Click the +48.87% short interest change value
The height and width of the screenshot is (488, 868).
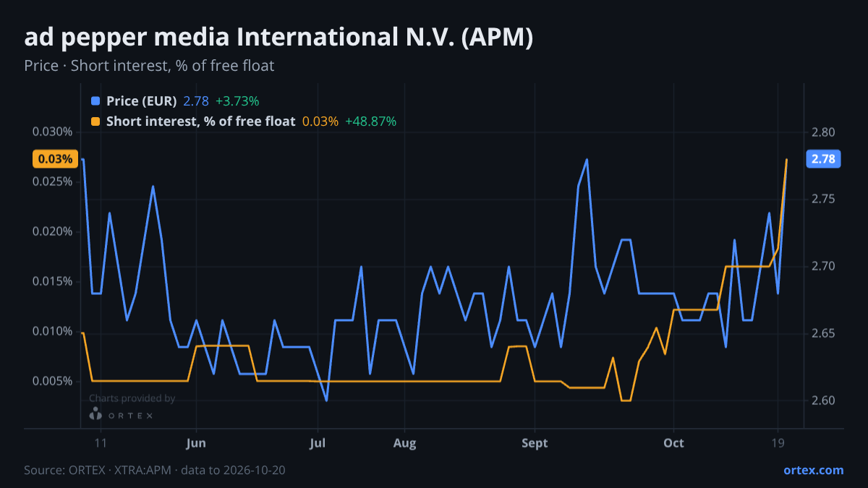click(x=371, y=121)
